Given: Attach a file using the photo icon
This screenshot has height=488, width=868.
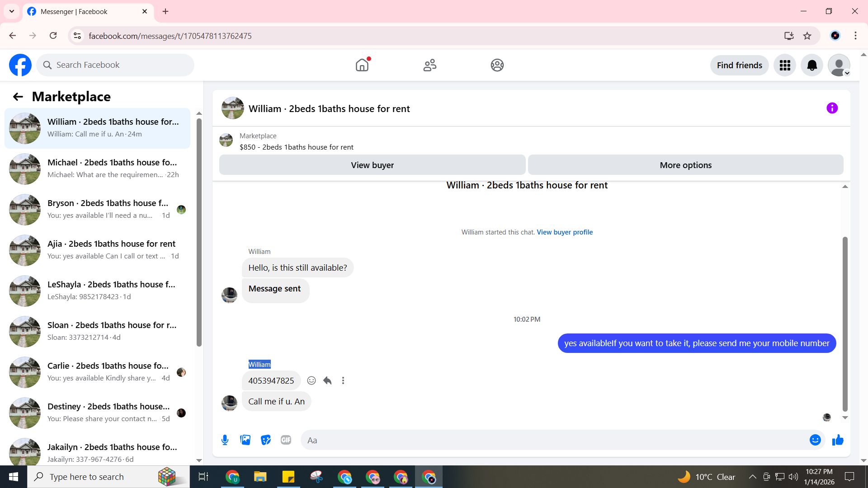Looking at the screenshot, I should 245,440.
